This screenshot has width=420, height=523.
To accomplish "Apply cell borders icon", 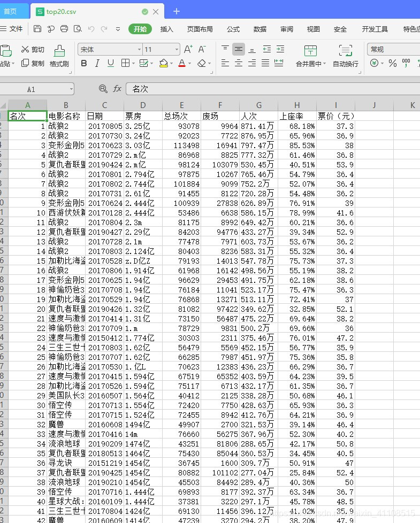I will (125, 63).
